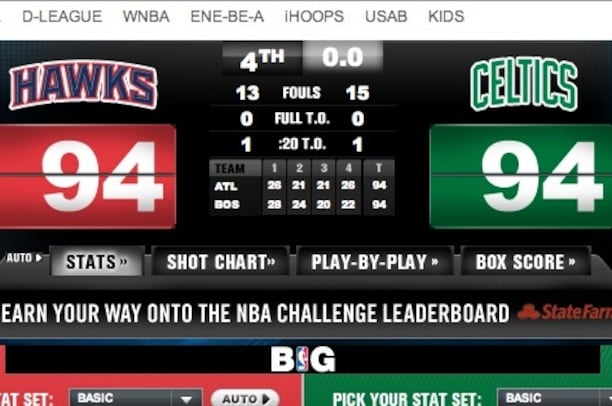Screen dimensions: 612x406
Task: Click the dropdown arrow on Hawks stat set
Action: (x=186, y=399)
